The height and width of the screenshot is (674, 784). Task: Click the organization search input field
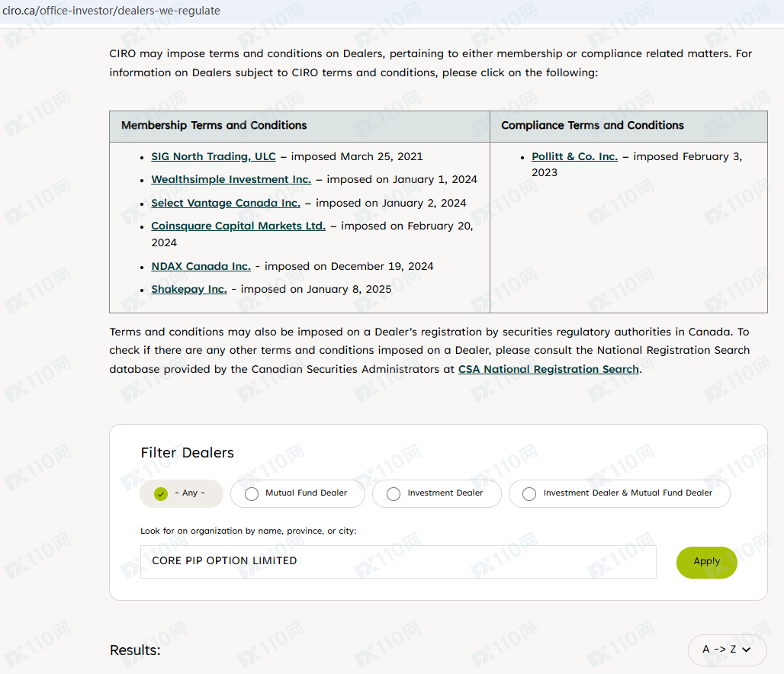pyautogui.click(x=398, y=561)
